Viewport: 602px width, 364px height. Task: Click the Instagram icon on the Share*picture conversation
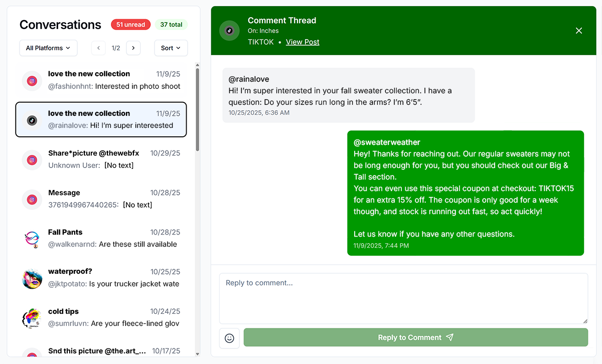pos(32,159)
